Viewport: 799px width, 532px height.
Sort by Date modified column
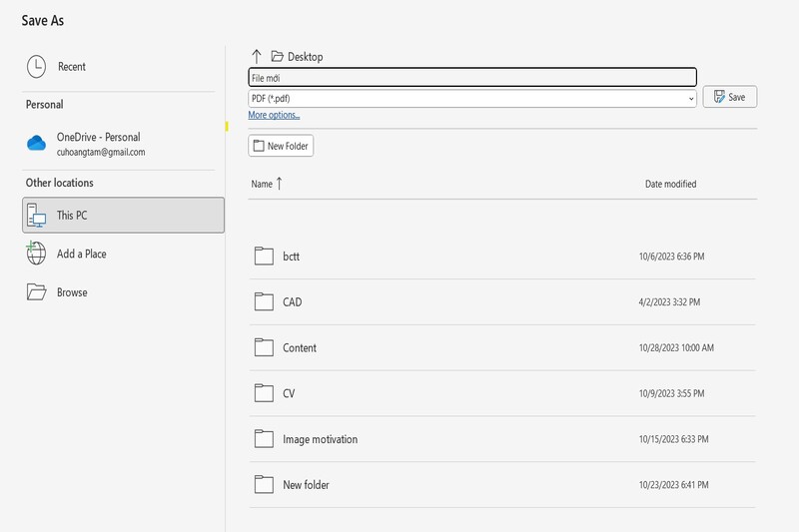670,184
